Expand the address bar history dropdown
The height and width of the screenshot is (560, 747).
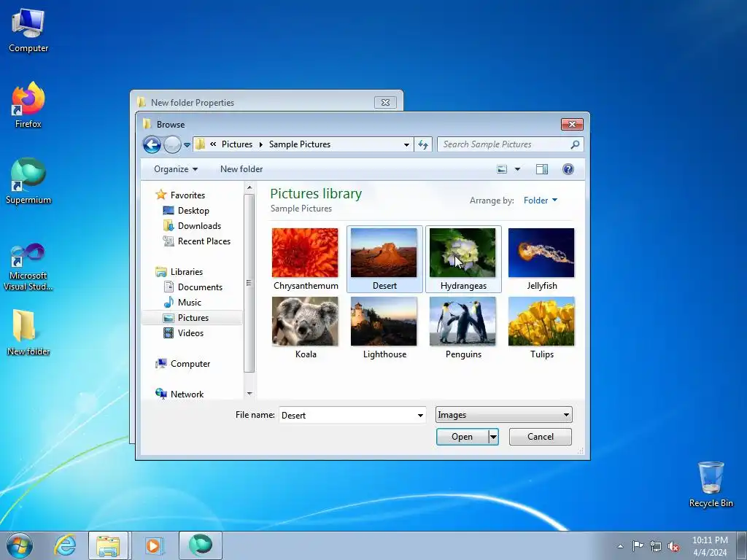406,145
